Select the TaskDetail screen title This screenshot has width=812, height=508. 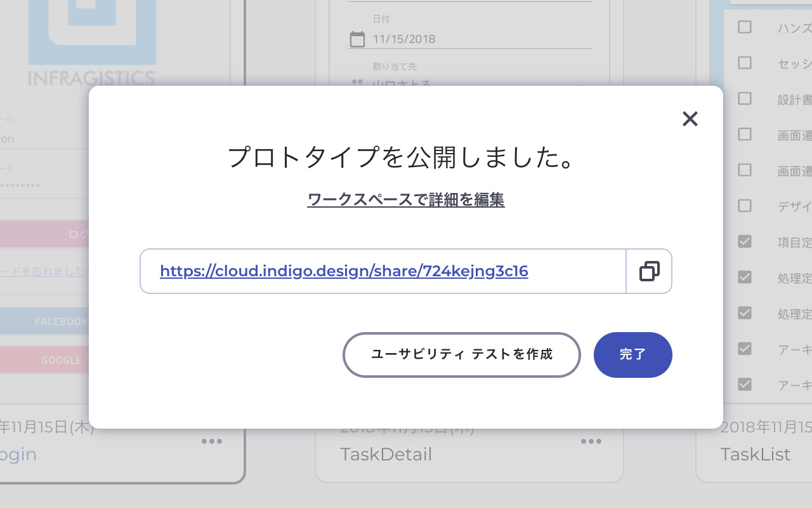pos(386,454)
